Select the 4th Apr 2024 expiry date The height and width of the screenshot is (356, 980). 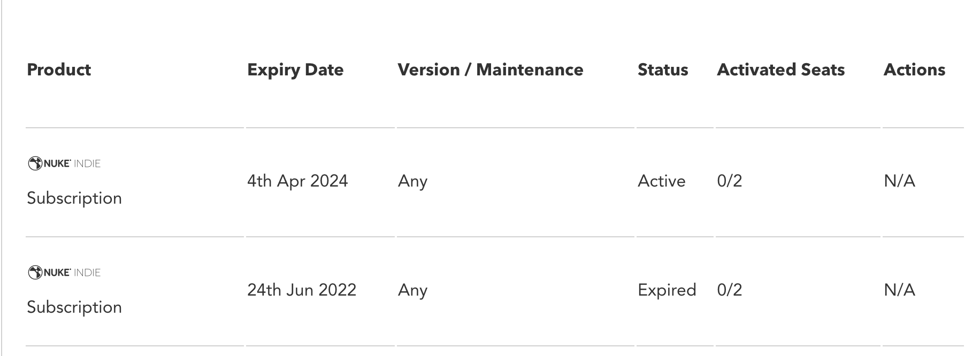pyautogui.click(x=297, y=181)
